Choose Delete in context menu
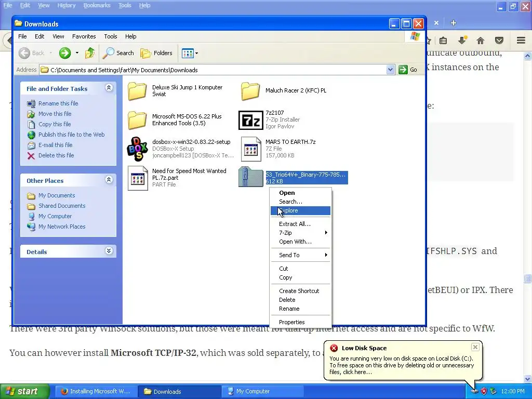532x399 pixels. pos(300,300)
